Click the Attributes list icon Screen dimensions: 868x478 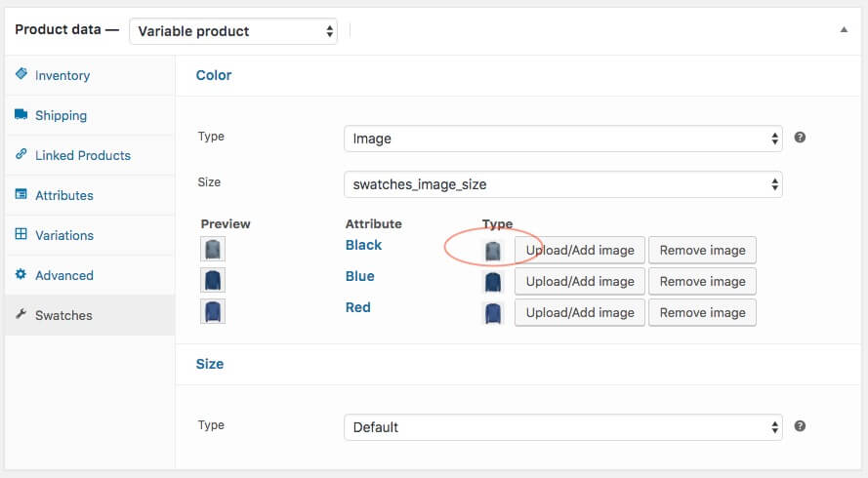21,195
